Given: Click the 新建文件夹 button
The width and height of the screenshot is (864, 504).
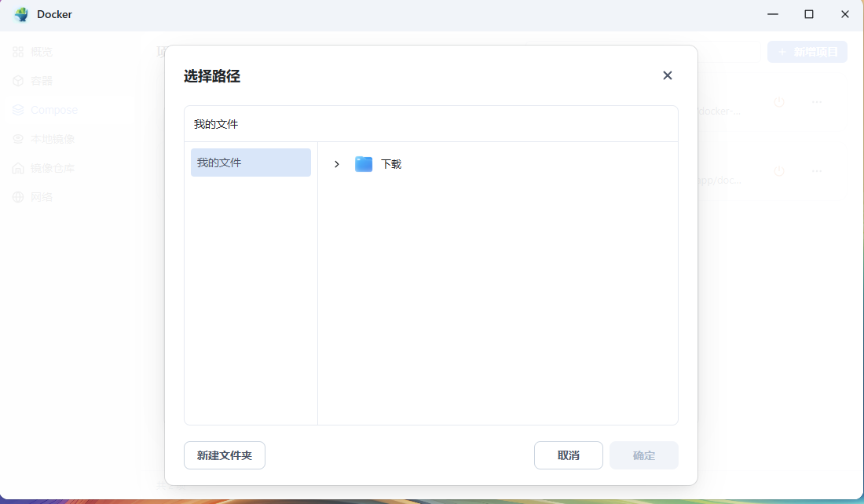Looking at the screenshot, I should 225,455.
